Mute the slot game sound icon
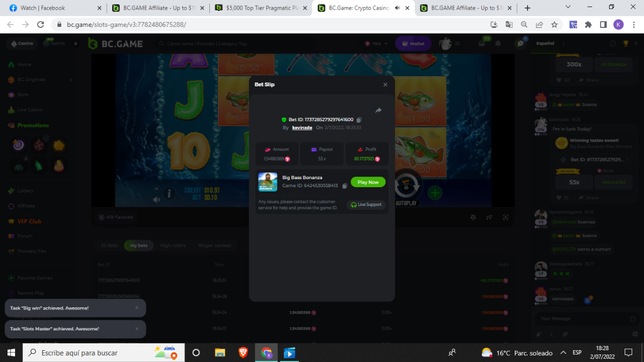 pyautogui.click(x=156, y=200)
